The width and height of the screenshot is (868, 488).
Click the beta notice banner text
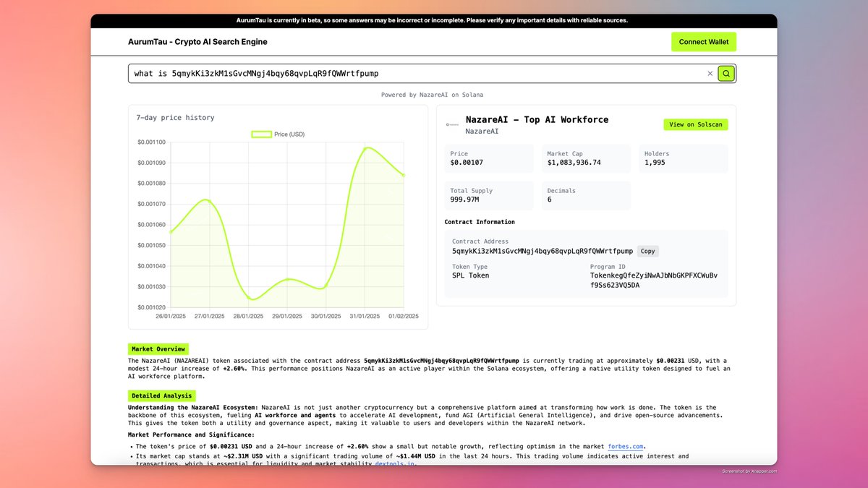433,21
